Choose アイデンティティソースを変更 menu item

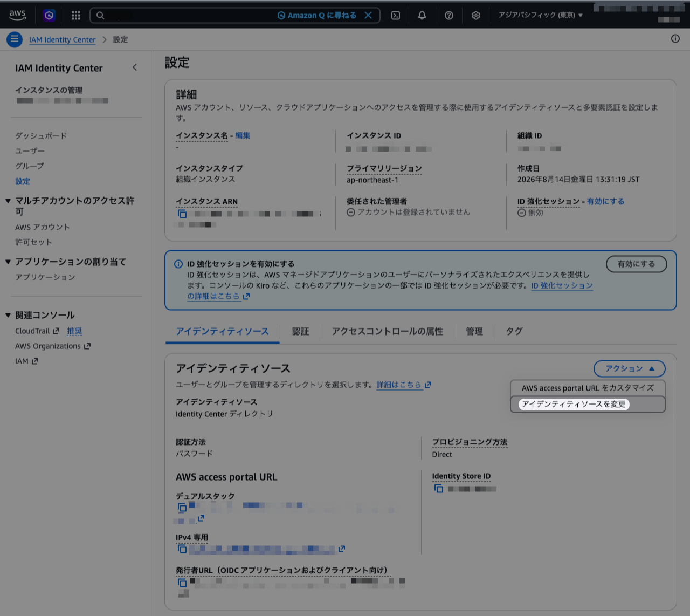(588, 404)
